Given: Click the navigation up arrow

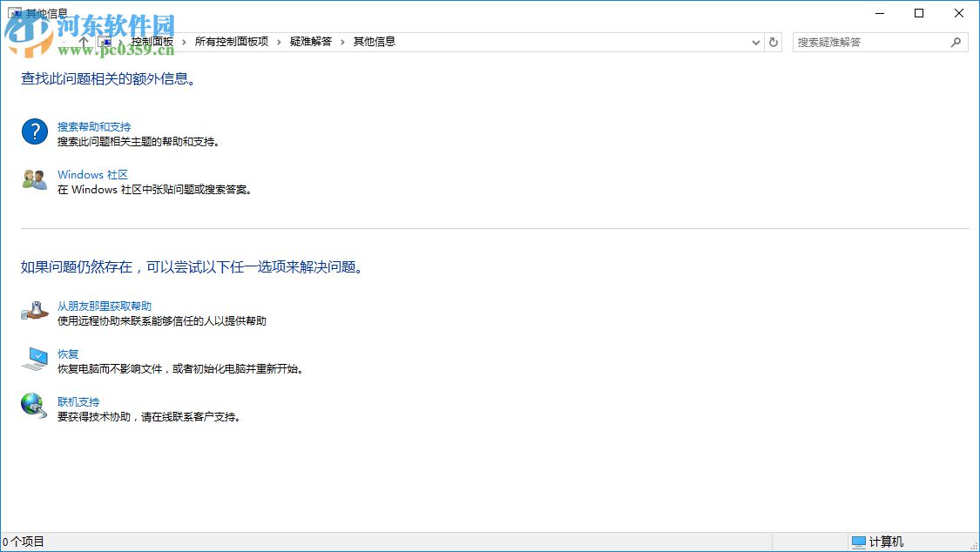Looking at the screenshot, I should click(84, 41).
